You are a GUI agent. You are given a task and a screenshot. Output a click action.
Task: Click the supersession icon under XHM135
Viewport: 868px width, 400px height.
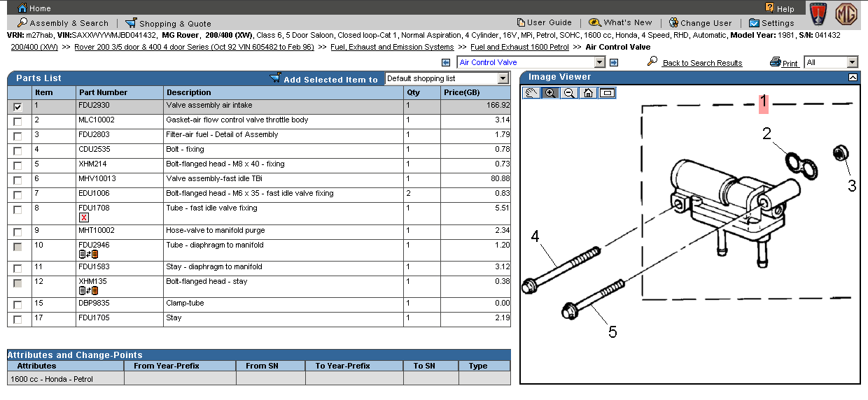coord(88,291)
